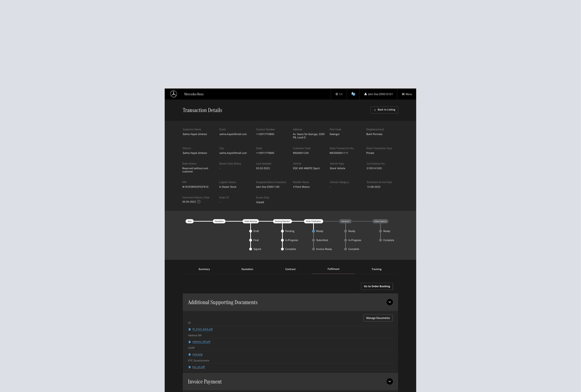Screen dimensions: 581x392
Task: Click the Complete dot under Handover
Action: point(346,249)
